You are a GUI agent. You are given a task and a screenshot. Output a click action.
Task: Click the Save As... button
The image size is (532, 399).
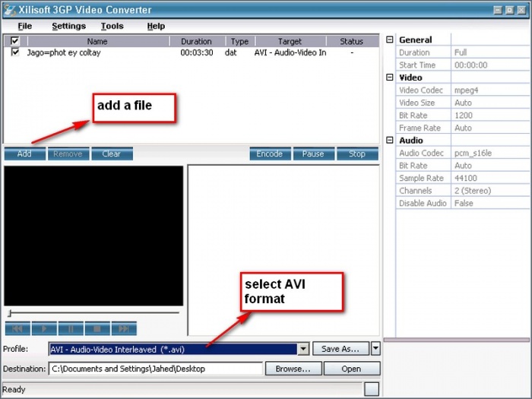click(x=340, y=349)
